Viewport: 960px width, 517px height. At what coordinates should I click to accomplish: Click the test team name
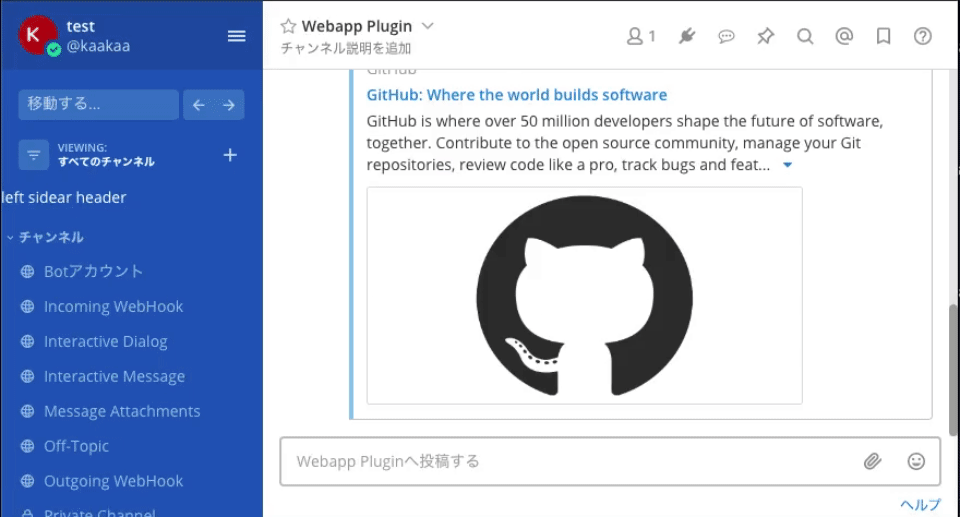click(81, 26)
